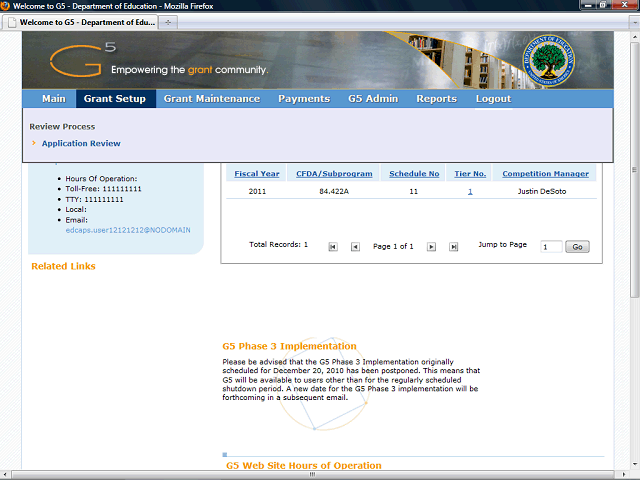Click the 2011 fiscal year cell
This screenshot has height=480, width=640.
257,191
